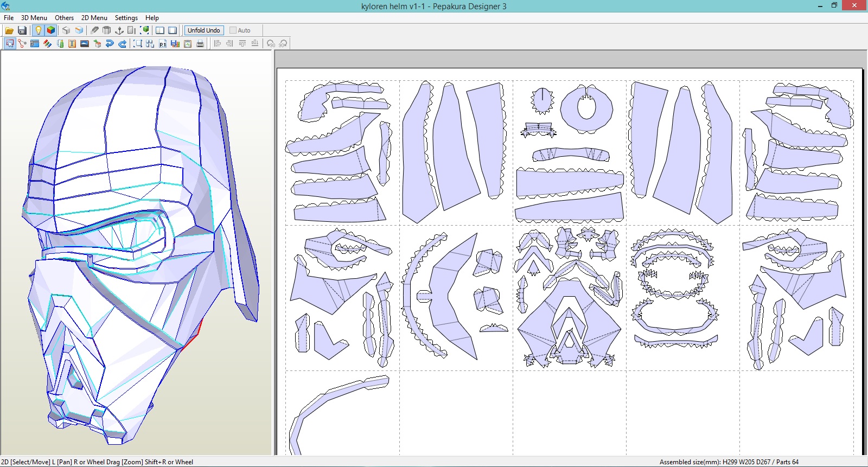The image size is (868, 467).
Task: Switch to the split two-pane layout icon
Action: click(160, 30)
